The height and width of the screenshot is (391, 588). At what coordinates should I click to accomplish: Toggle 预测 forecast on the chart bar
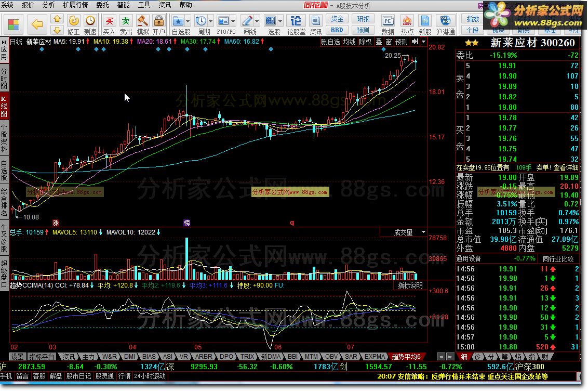pos(401,42)
